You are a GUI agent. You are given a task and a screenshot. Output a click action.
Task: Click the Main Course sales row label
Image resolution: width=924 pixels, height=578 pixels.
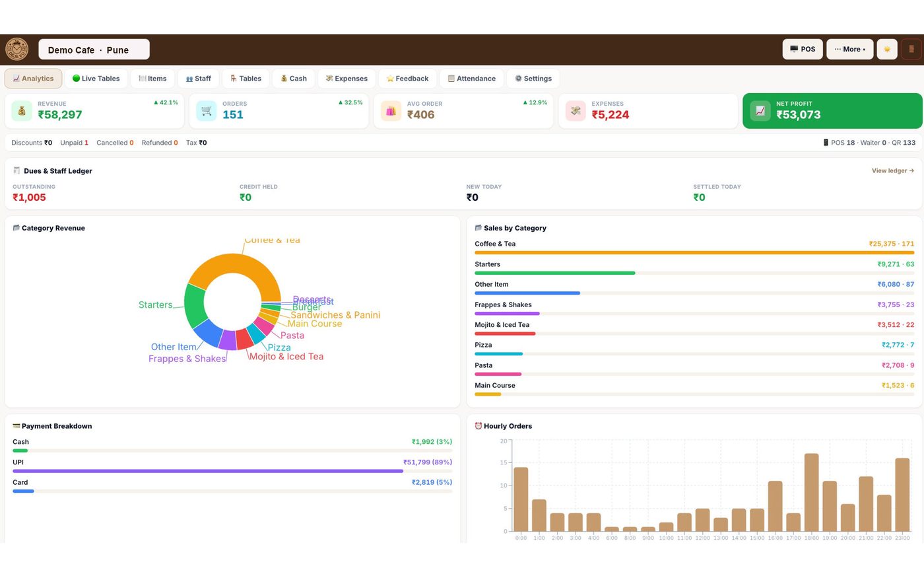tap(495, 385)
